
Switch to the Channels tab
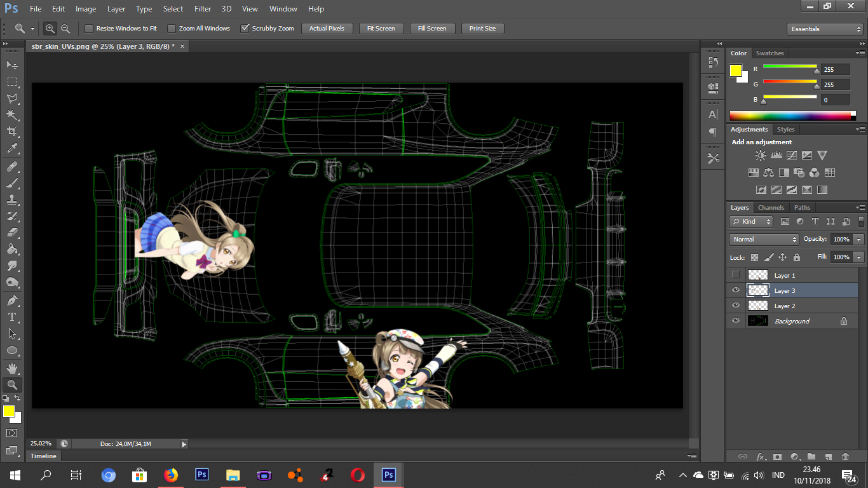[771, 208]
